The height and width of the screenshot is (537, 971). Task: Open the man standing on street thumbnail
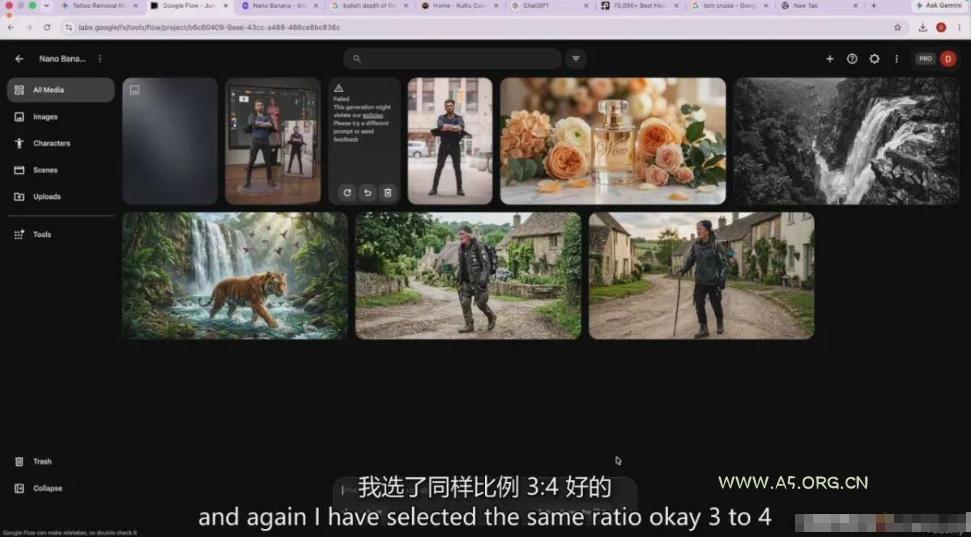(450, 141)
